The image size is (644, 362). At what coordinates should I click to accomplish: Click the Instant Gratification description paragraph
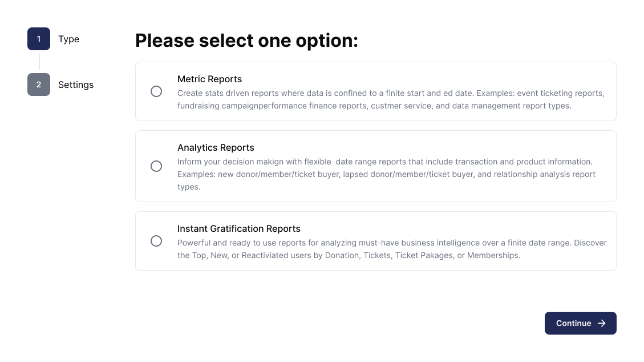coord(392,249)
